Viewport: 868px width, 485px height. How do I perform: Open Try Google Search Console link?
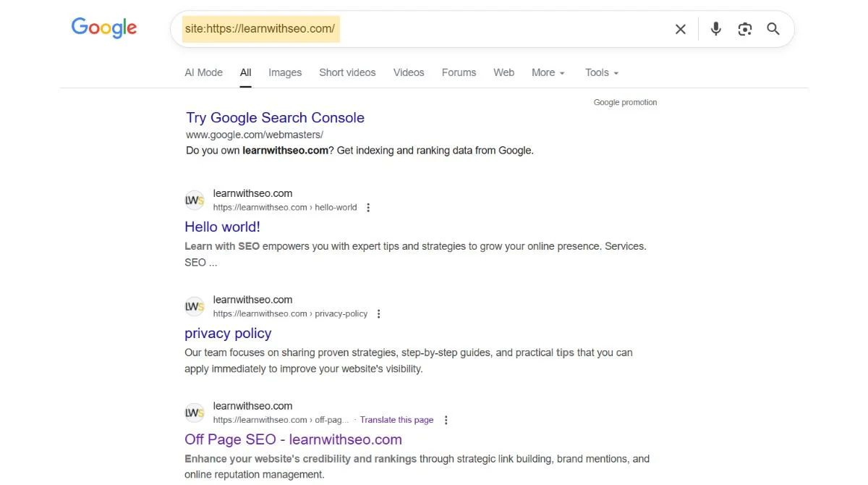(275, 117)
